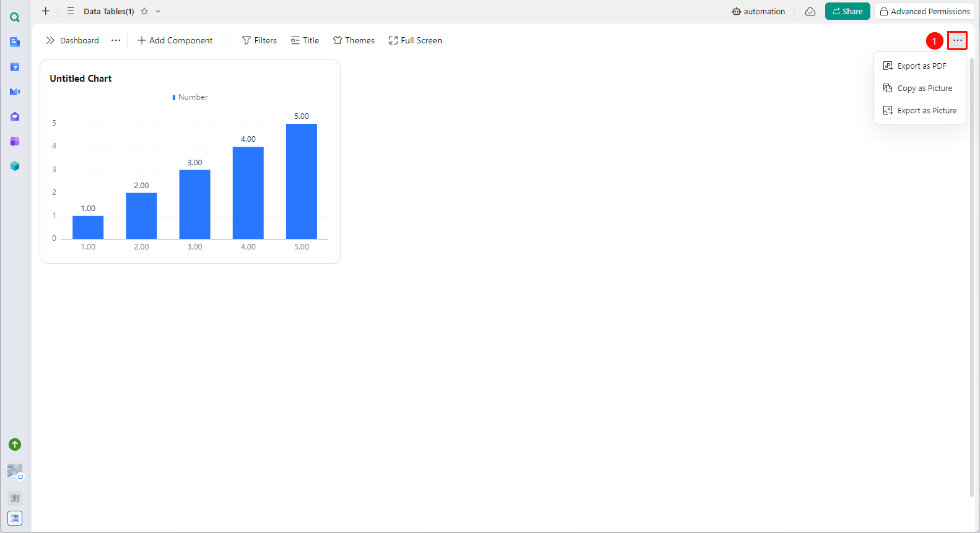The height and width of the screenshot is (533, 980).
Task: Star the Data Tables(1) document
Action: point(144,11)
